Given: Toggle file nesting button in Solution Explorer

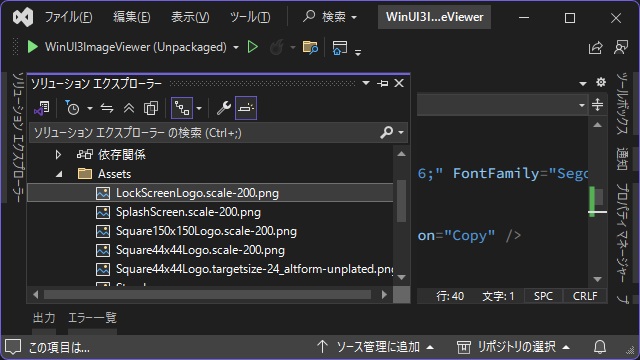Looking at the screenshot, I should click(182, 108).
